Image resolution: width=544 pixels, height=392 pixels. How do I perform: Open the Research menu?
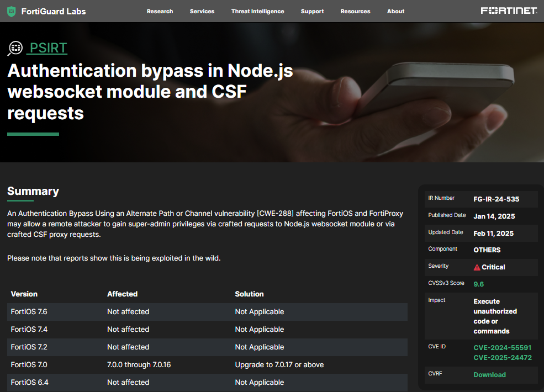(160, 12)
